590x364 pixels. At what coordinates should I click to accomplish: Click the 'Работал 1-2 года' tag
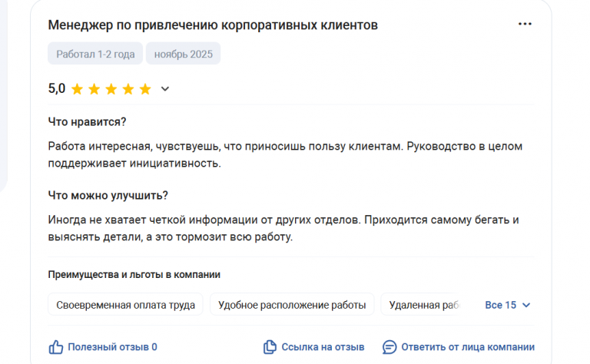coord(95,54)
